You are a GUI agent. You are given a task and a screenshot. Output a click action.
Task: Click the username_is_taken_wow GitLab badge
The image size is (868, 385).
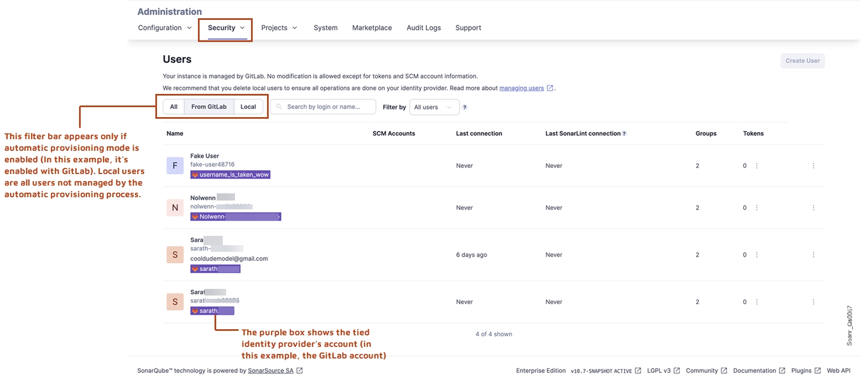[231, 175]
